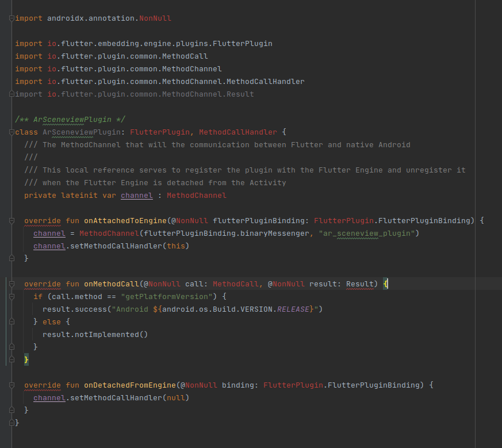Click android.os.Build.VERSION expression
The height and width of the screenshot is (448, 502).
point(217,309)
